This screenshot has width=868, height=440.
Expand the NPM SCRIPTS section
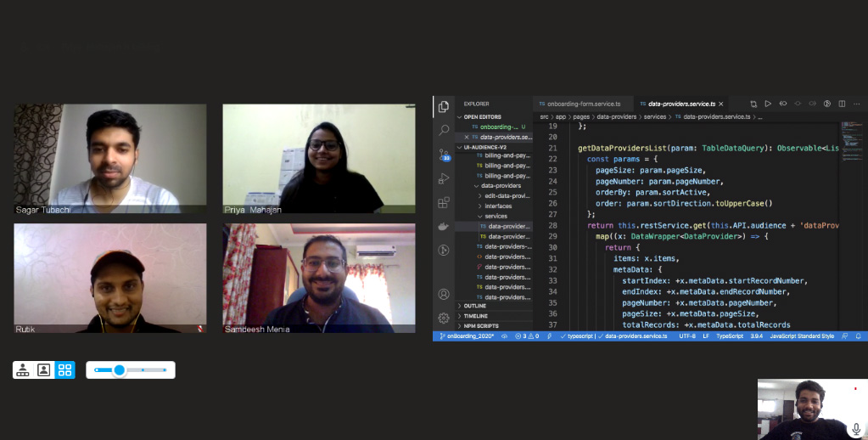479,326
